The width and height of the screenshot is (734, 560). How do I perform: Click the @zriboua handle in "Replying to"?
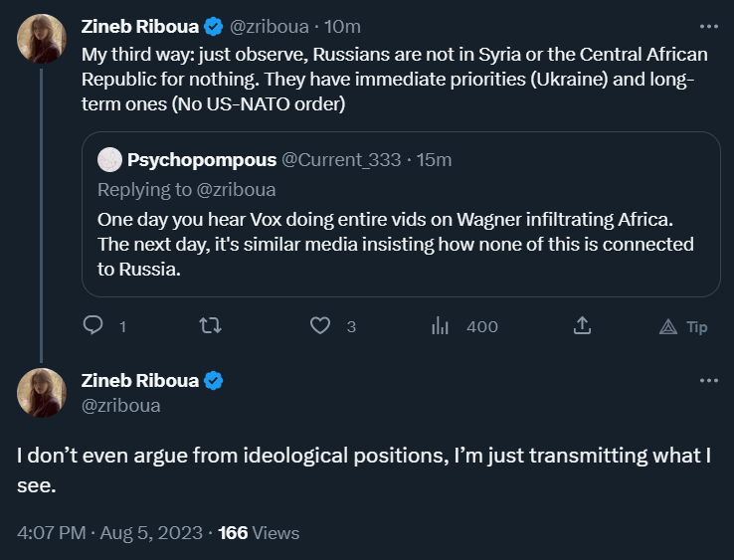point(235,189)
